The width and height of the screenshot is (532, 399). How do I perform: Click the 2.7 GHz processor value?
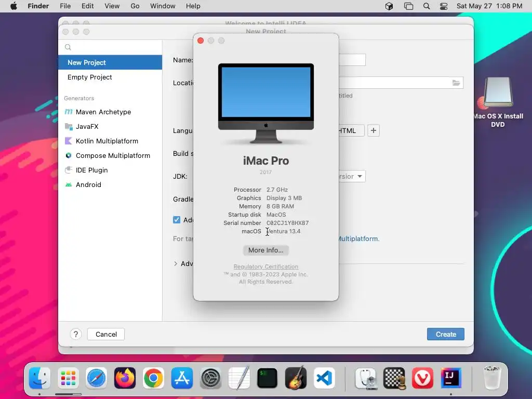click(277, 190)
